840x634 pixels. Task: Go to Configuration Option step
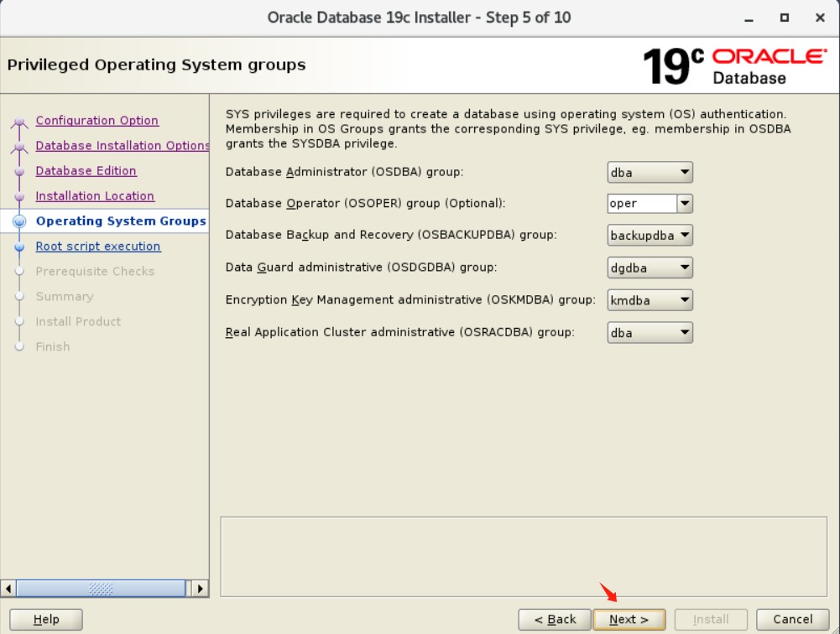(x=97, y=121)
